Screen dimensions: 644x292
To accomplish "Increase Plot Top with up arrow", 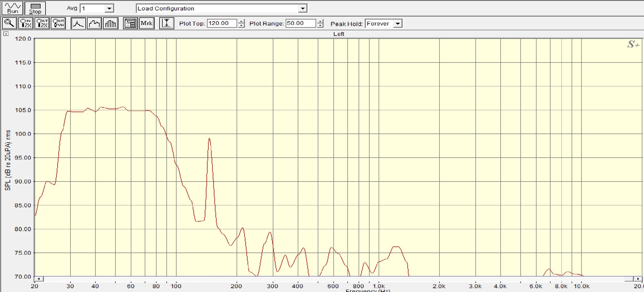I will click(x=241, y=21).
